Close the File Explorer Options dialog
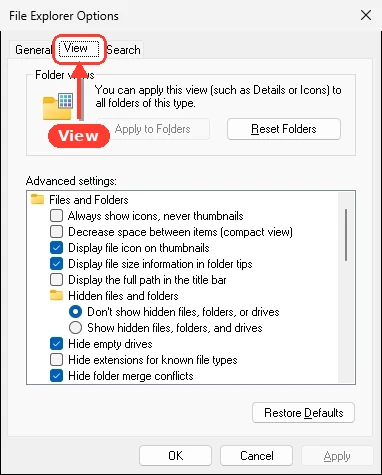 [366, 15]
